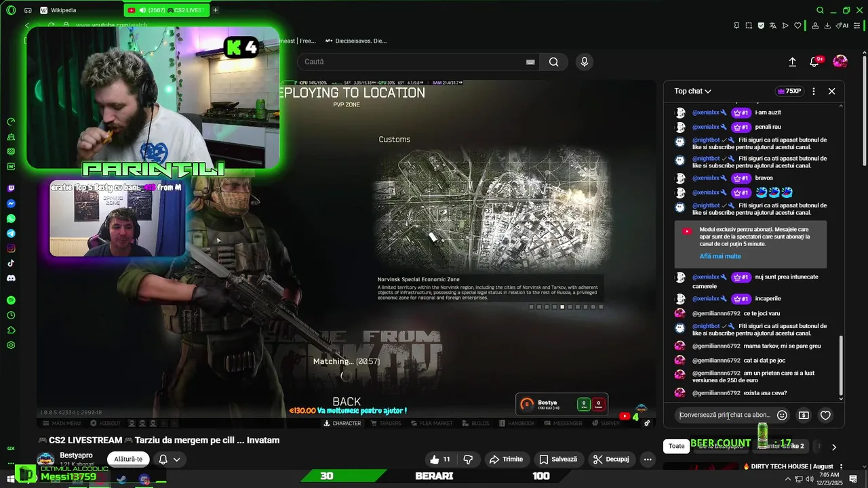The height and width of the screenshot is (488, 868).
Task: Open YouTube notifications bell
Action: (x=814, y=62)
